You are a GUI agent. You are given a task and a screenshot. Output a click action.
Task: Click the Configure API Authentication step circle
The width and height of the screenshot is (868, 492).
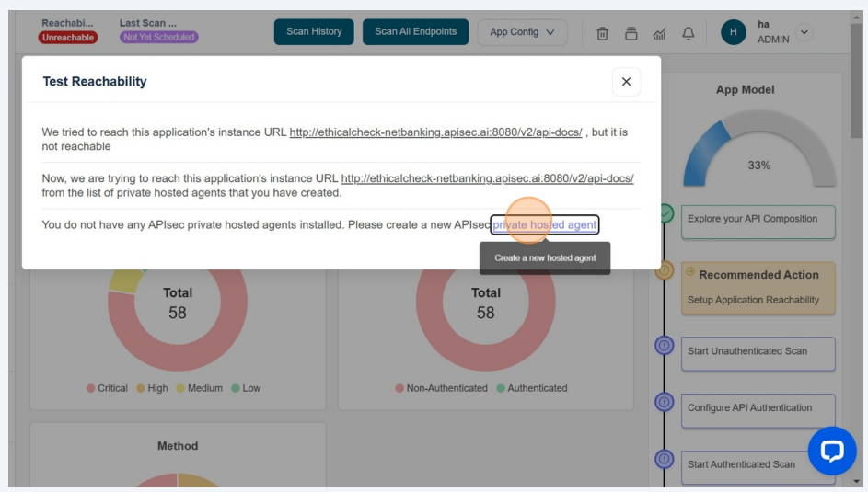pos(664,402)
